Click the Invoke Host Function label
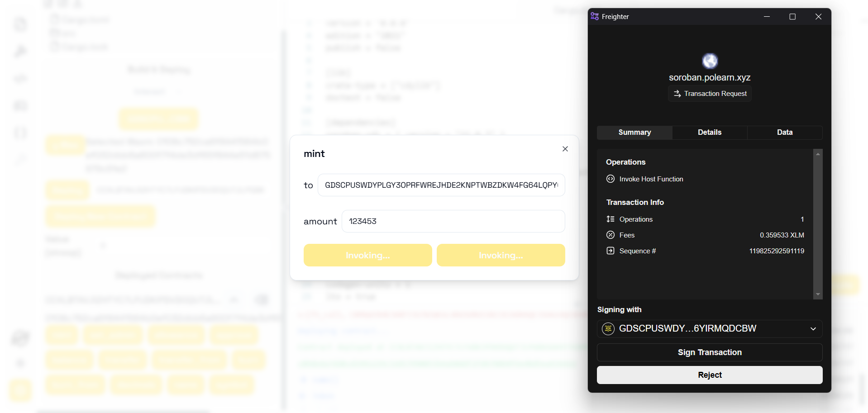 coord(651,179)
